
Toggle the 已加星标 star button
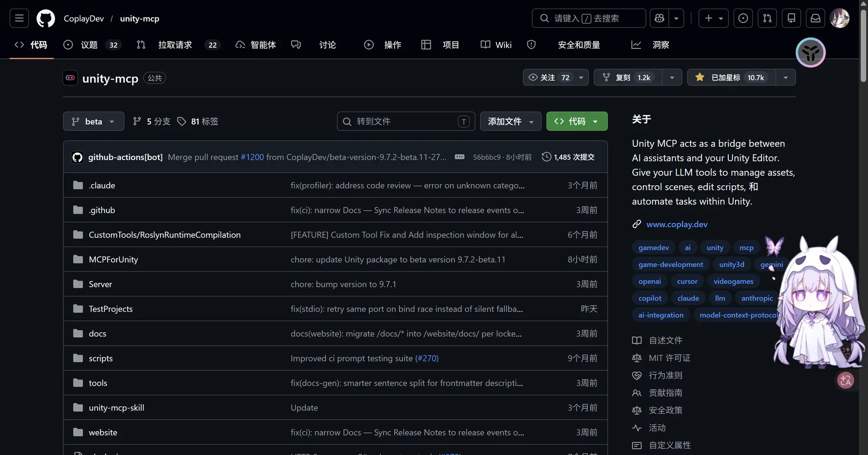(x=731, y=77)
